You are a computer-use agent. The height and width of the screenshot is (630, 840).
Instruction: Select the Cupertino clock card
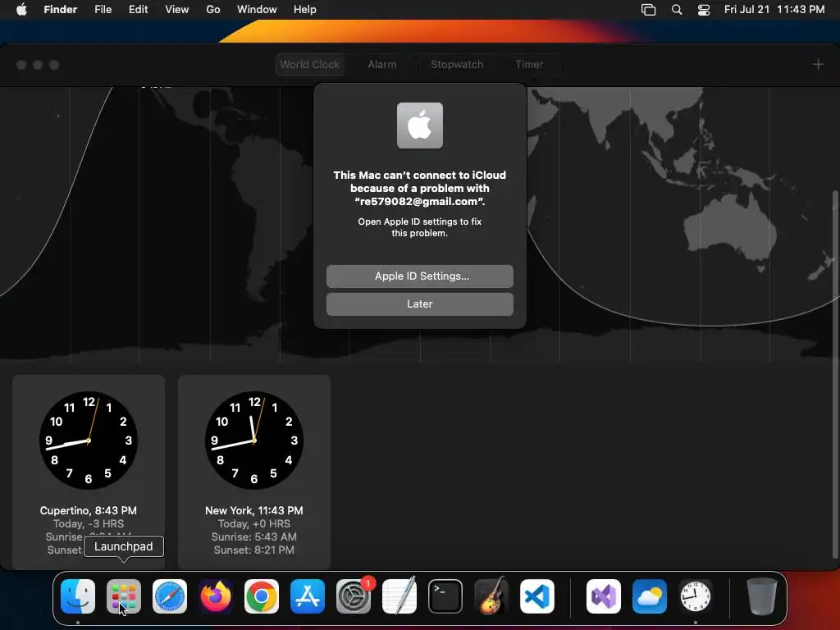pos(89,472)
